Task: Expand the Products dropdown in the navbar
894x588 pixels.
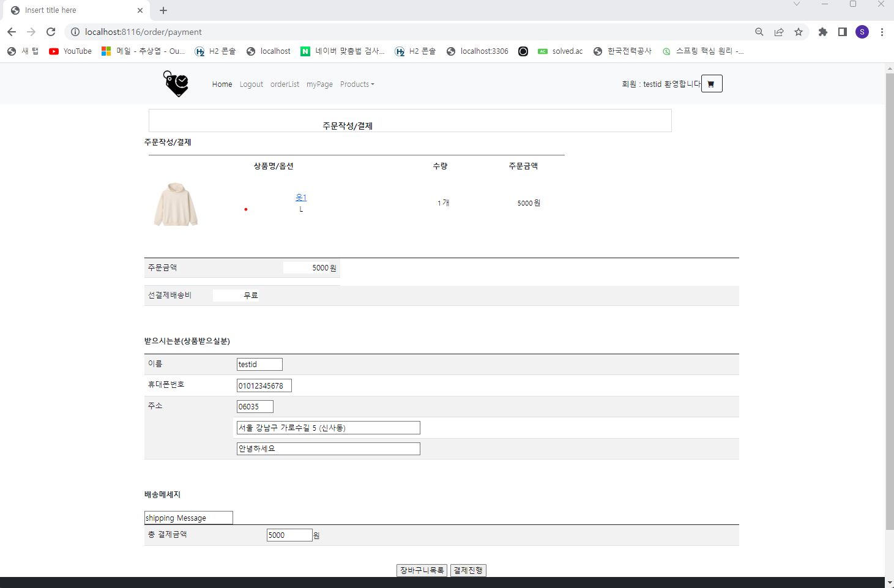Action: tap(357, 84)
